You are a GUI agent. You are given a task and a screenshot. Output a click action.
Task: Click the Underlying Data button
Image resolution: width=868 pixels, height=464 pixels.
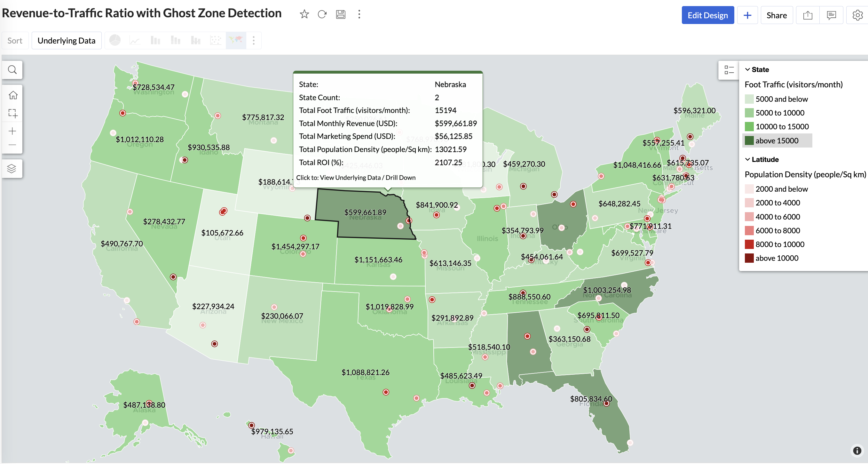click(x=67, y=40)
